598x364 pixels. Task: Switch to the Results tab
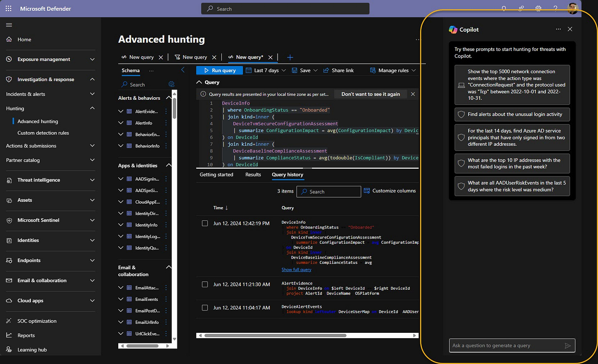click(x=253, y=174)
